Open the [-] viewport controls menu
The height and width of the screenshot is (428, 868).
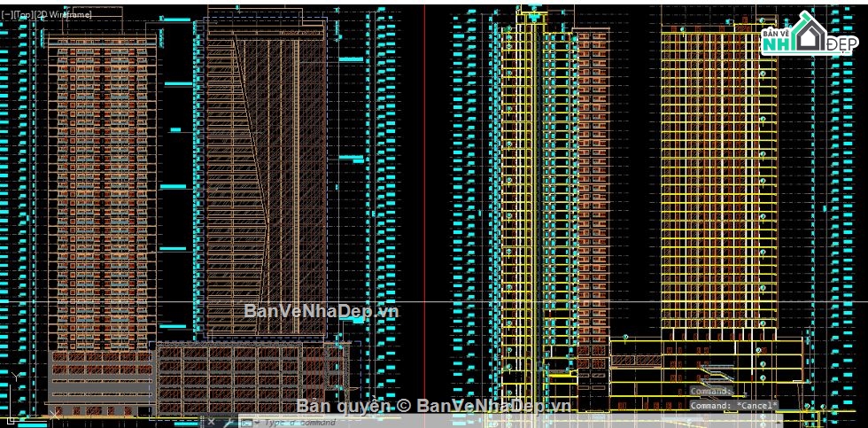[6, 15]
